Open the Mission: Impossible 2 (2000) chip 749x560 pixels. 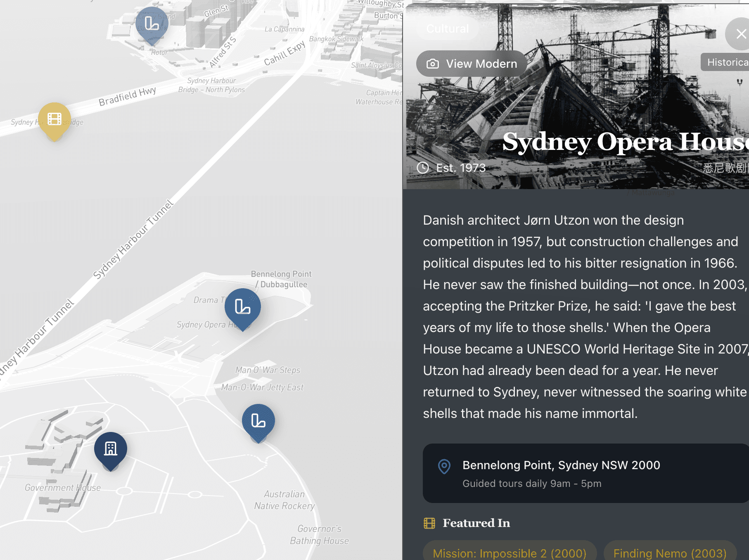click(510, 553)
